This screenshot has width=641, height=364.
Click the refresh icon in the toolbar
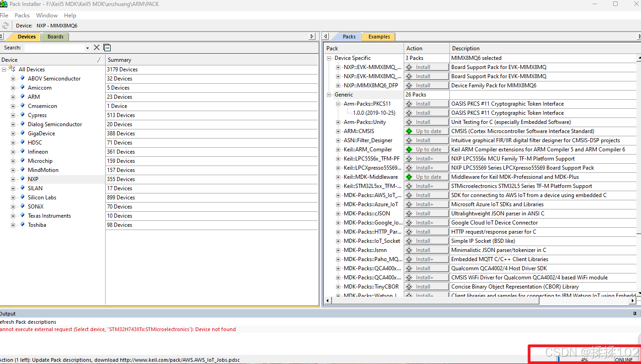[x=5, y=26]
